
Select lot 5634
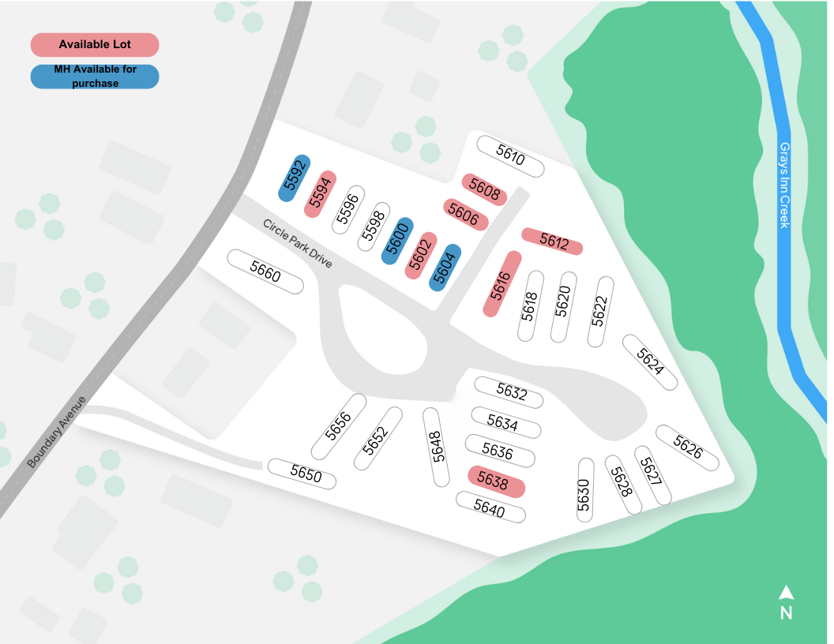[x=505, y=422]
